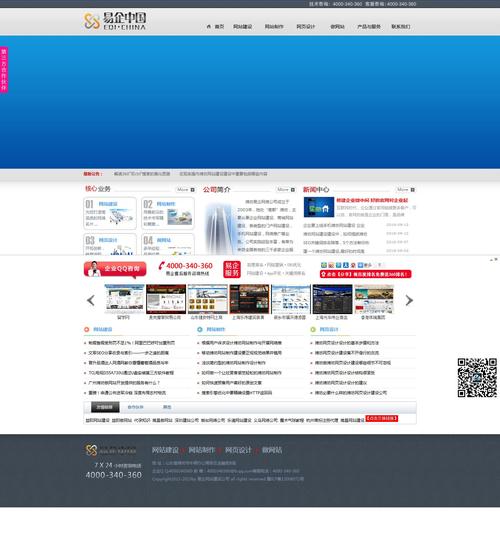
Task: Click More in 核心业务 section
Action: 185,190
